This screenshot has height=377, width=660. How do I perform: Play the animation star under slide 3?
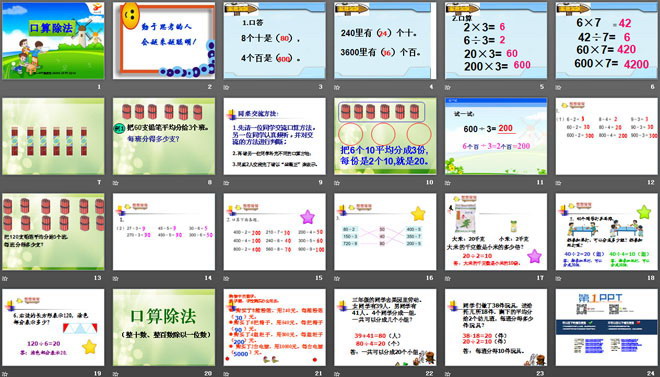(226, 88)
